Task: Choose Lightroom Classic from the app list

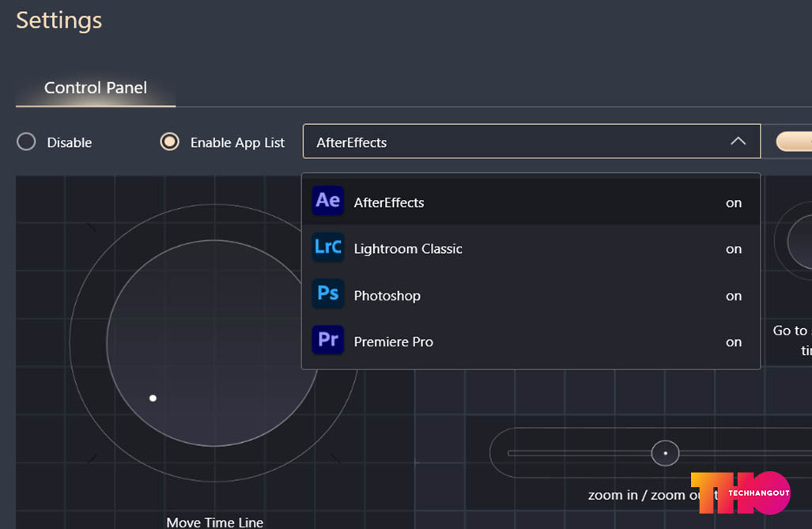Action: (531, 247)
